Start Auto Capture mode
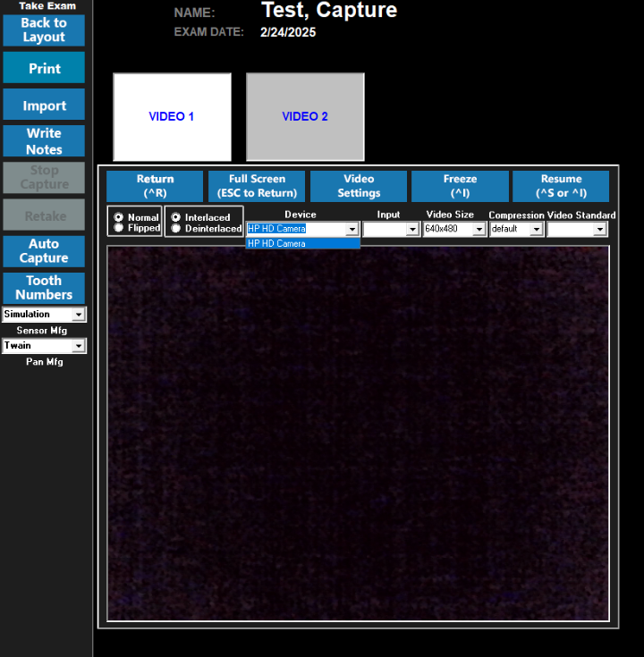 [x=44, y=251]
